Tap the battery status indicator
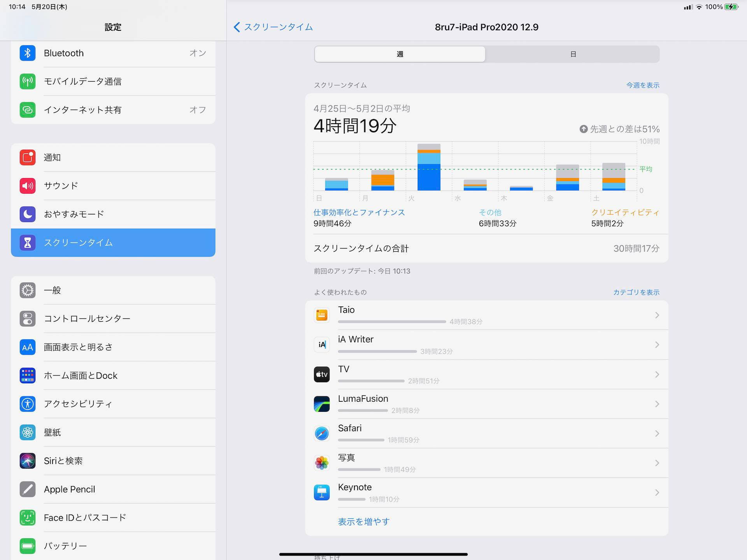Viewport: 747px width, 560px height. click(x=731, y=7)
